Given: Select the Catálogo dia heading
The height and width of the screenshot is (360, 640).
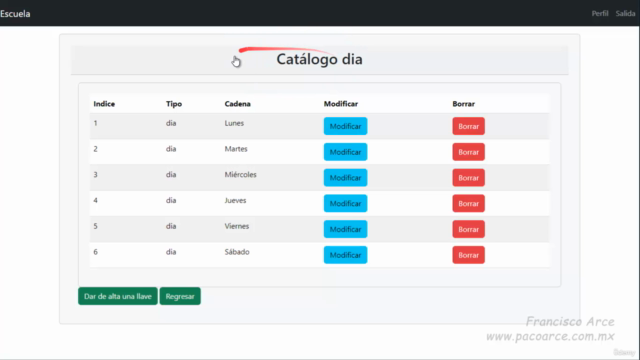Looking at the screenshot, I should [x=319, y=59].
